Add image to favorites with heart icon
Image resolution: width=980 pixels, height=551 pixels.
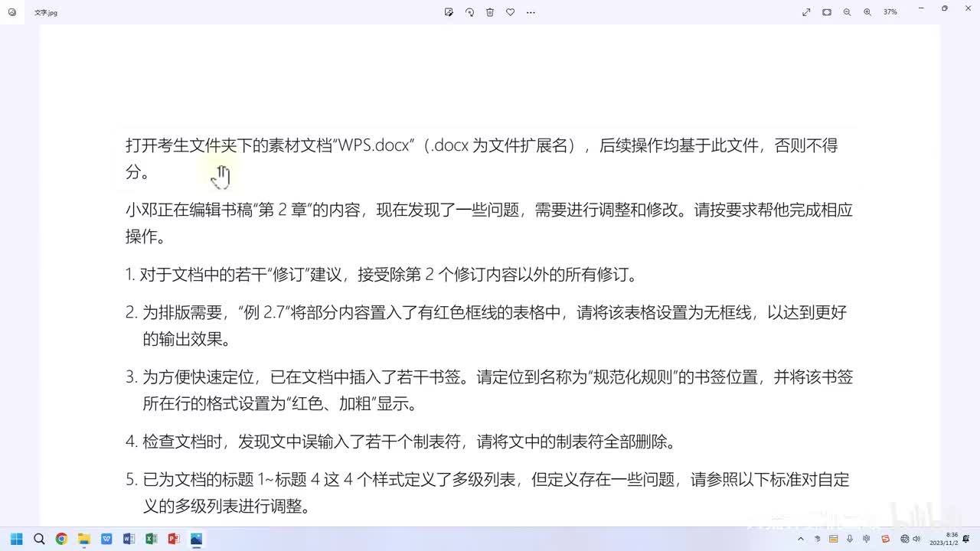[511, 12]
